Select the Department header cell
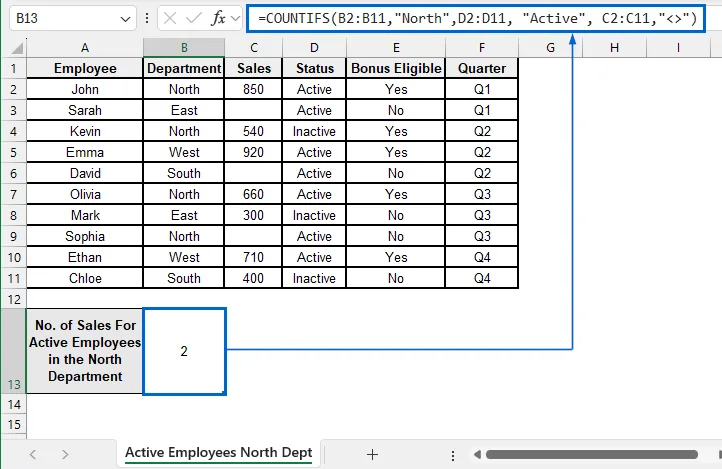 coord(184,68)
